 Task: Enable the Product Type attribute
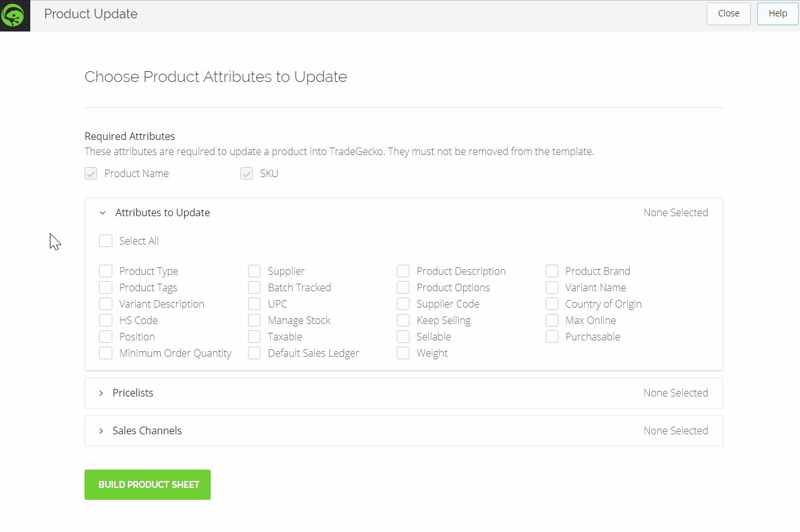106,271
